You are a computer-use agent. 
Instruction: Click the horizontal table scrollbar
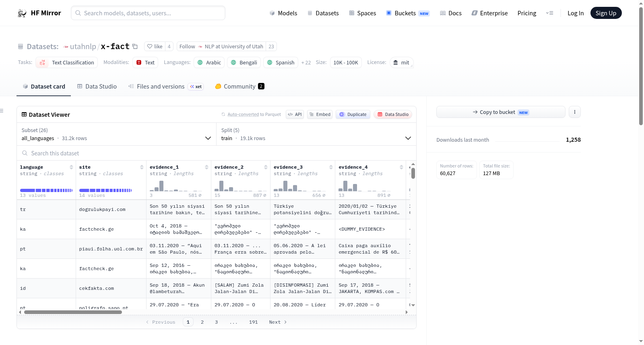(x=73, y=312)
